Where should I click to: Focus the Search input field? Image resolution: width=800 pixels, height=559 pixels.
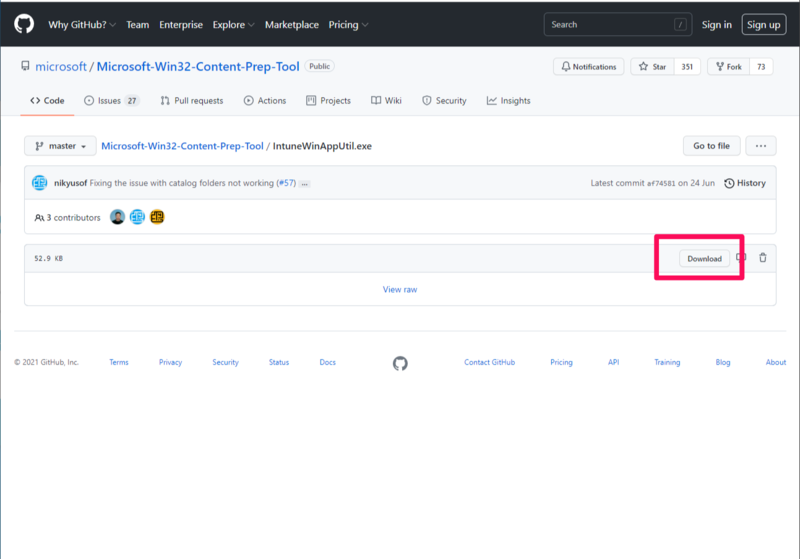618,24
